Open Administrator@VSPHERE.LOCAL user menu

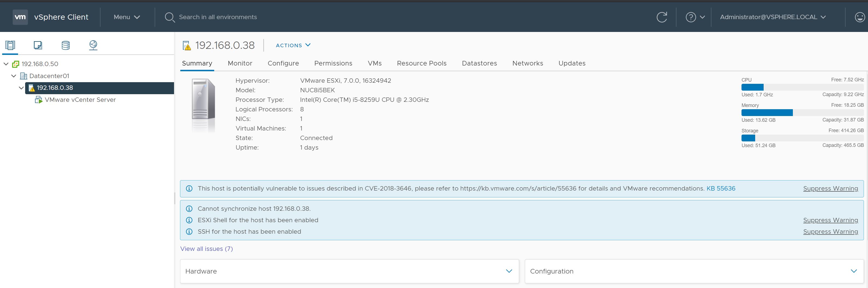[773, 17]
